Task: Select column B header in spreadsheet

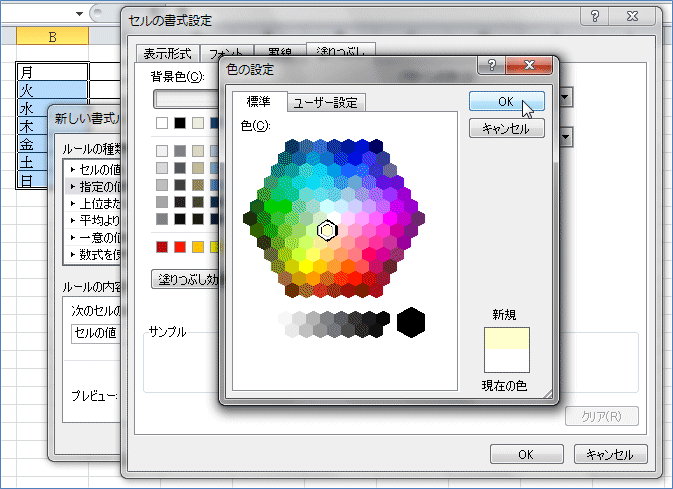Action: click(52, 36)
